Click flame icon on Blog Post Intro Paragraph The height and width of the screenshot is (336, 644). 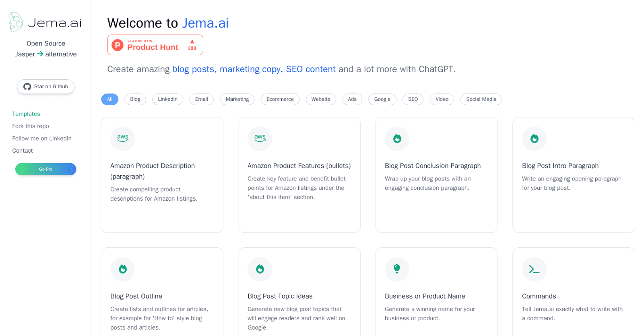point(535,139)
